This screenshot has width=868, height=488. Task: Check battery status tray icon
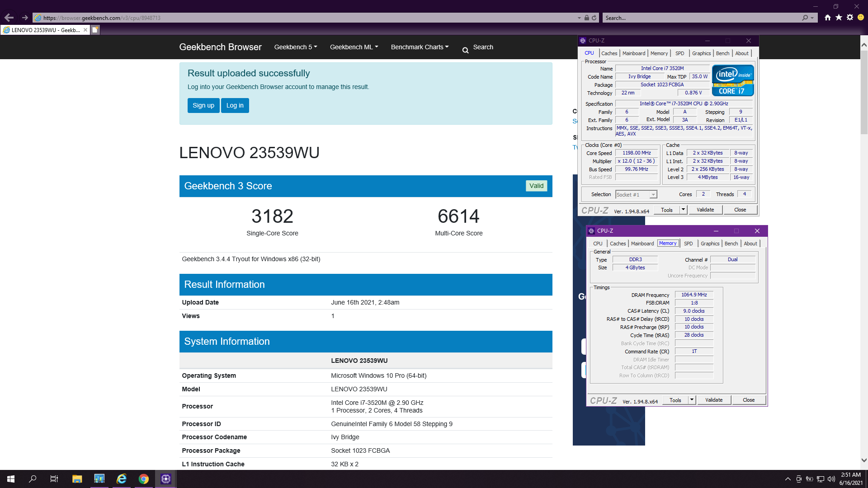[809, 479]
